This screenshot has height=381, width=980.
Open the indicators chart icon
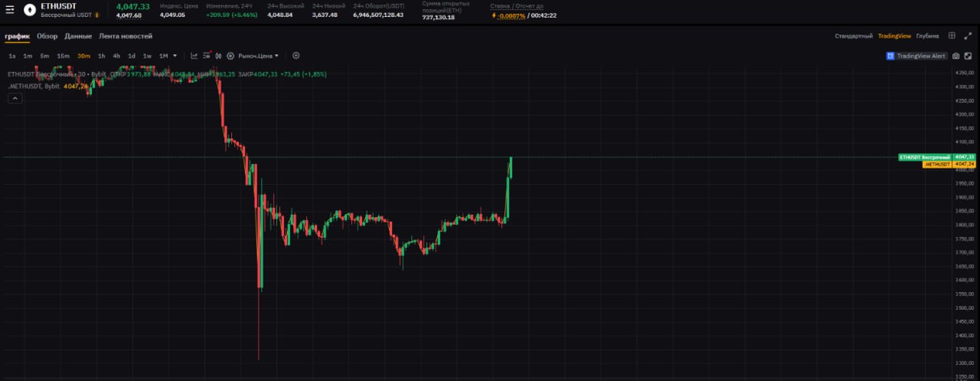(194, 56)
